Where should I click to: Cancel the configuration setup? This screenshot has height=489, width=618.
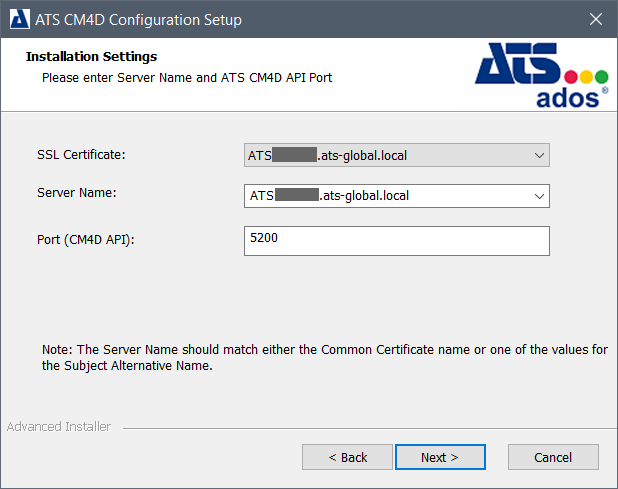(x=552, y=457)
